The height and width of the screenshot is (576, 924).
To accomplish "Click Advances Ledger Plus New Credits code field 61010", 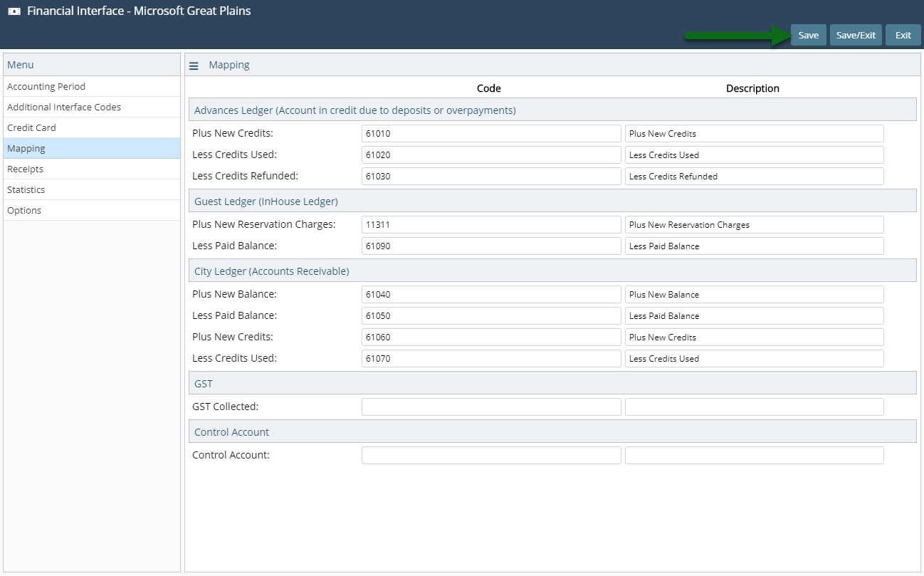I will tap(491, 133).
